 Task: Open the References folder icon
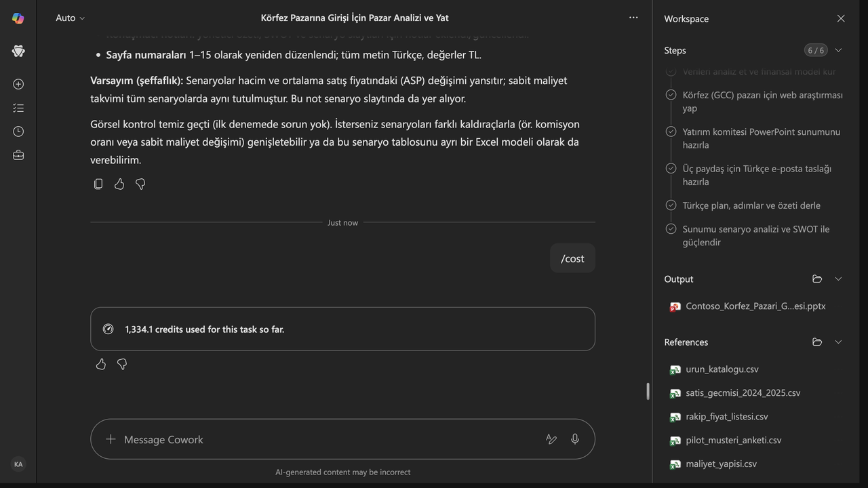click(817, 342)
